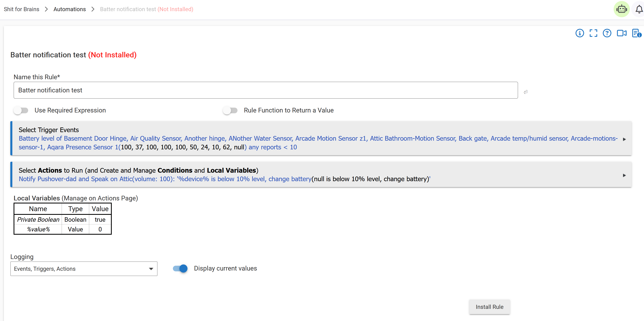Click the Install Rule button

(489, 307)
